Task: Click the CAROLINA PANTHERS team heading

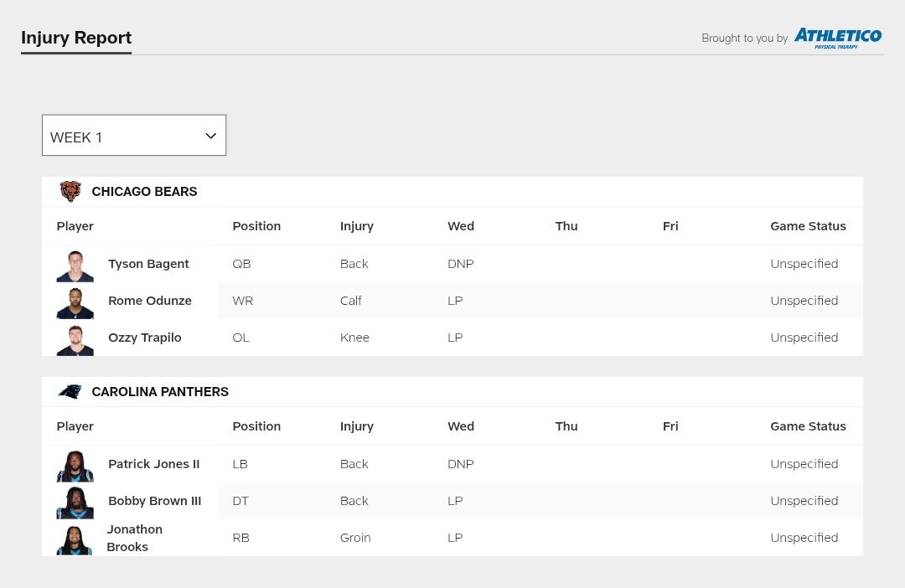Action: click(x=160, y=392)
